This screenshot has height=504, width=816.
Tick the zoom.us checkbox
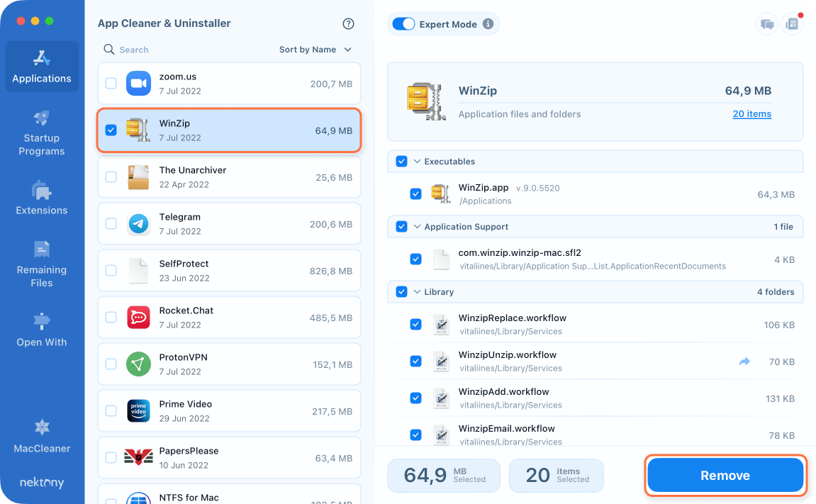coord(111,84)
